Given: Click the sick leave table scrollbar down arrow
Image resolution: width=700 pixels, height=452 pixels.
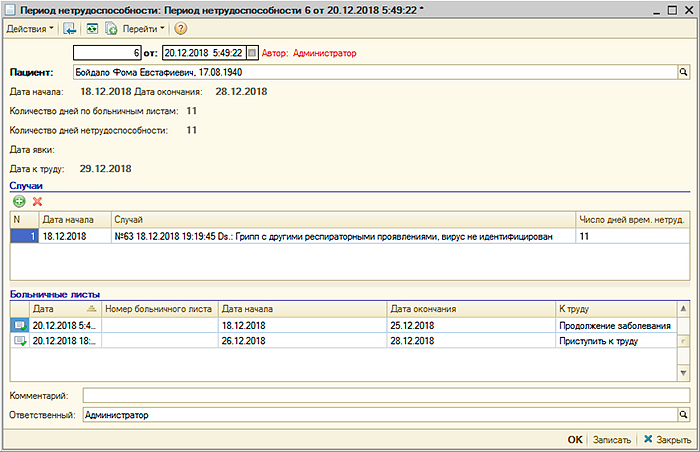Looking at the screenshot, I should (x=684, y=375).
